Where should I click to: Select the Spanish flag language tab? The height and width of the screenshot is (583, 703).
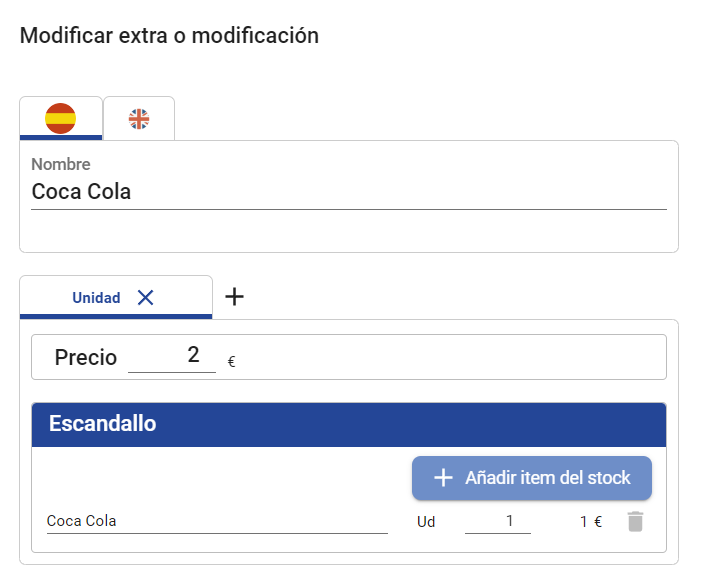pos(61,118)
